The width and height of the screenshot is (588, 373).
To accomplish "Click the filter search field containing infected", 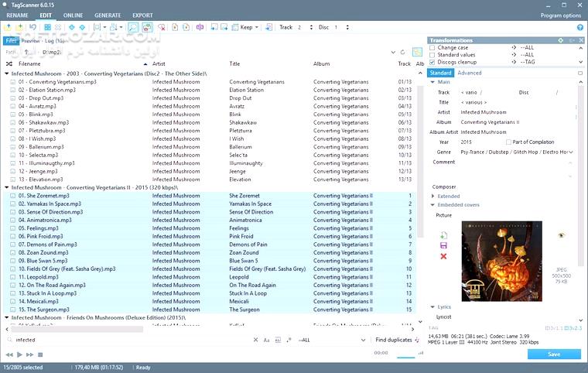I will (133, 340).
